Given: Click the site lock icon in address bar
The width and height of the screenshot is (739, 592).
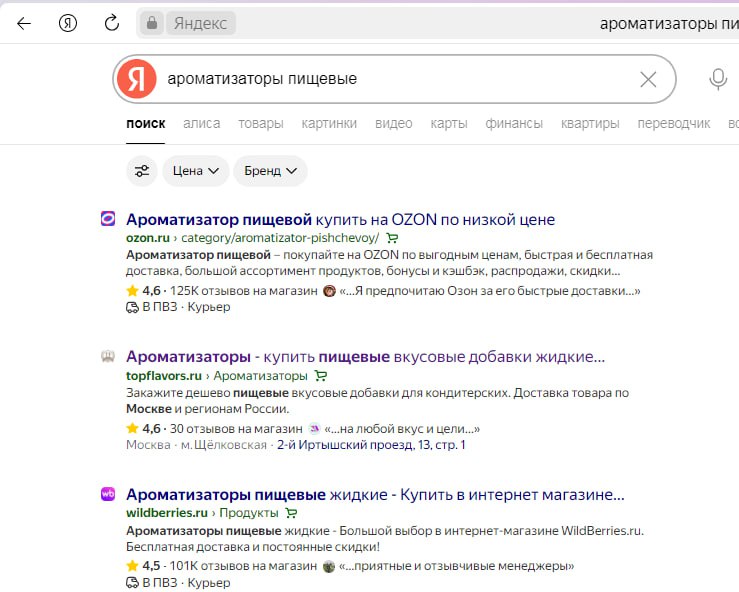Looking at the screenshot, I should pos(152,23).
